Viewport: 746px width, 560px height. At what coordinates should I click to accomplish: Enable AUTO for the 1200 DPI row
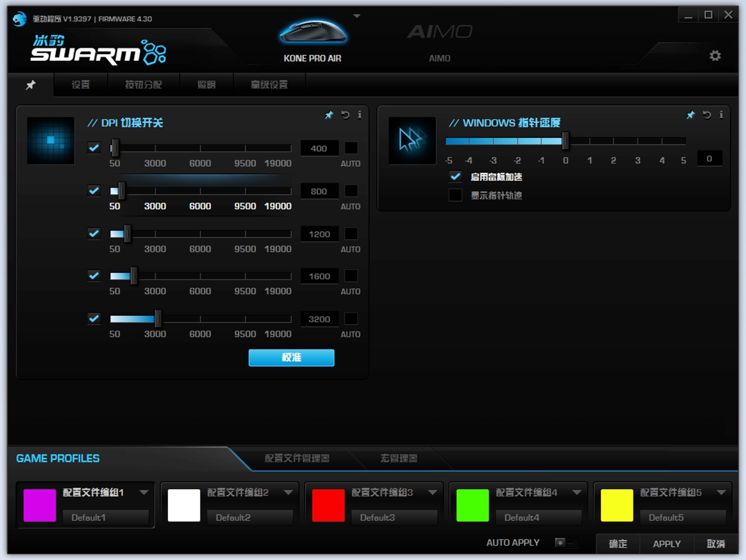351,234
